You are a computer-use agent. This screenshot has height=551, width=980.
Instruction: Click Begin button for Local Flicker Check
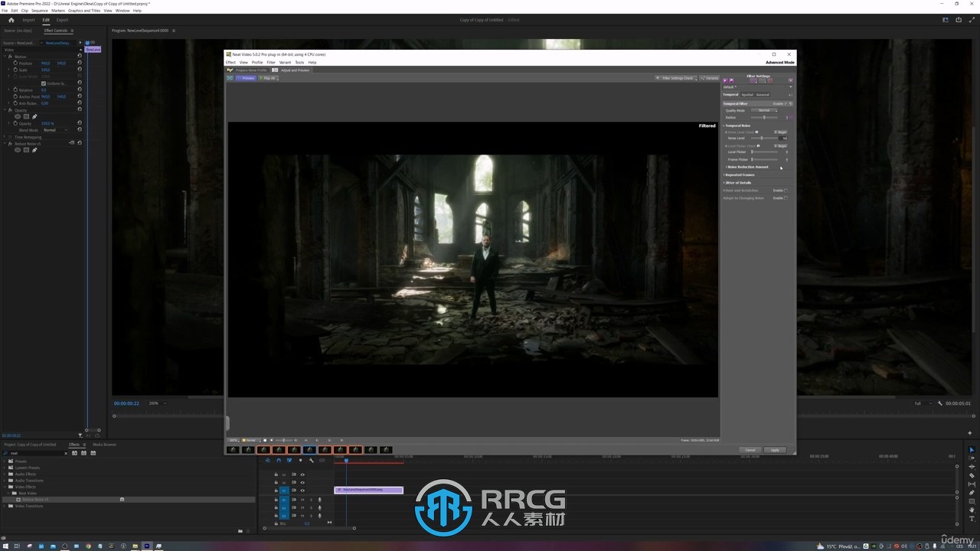pyautogui.click(x=781, y=145)
